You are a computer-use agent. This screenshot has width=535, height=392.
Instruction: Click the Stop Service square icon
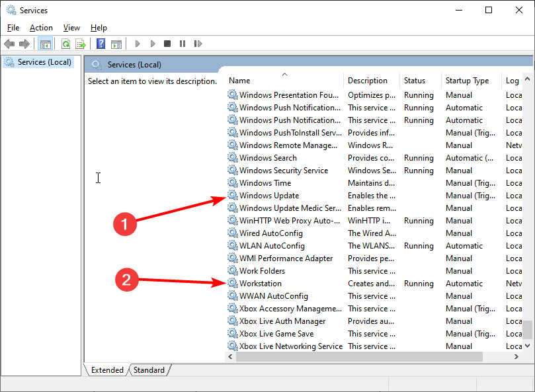pos(167,44)
